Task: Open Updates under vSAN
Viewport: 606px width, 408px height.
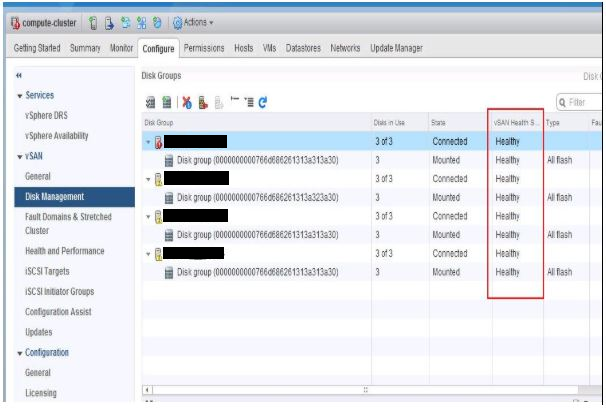Action: 39,332
